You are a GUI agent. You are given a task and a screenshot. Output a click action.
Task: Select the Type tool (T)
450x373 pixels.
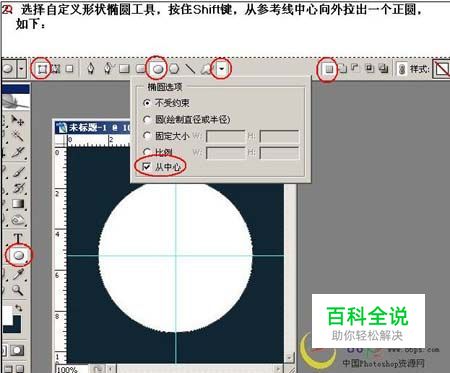click(x=18, y=238)
